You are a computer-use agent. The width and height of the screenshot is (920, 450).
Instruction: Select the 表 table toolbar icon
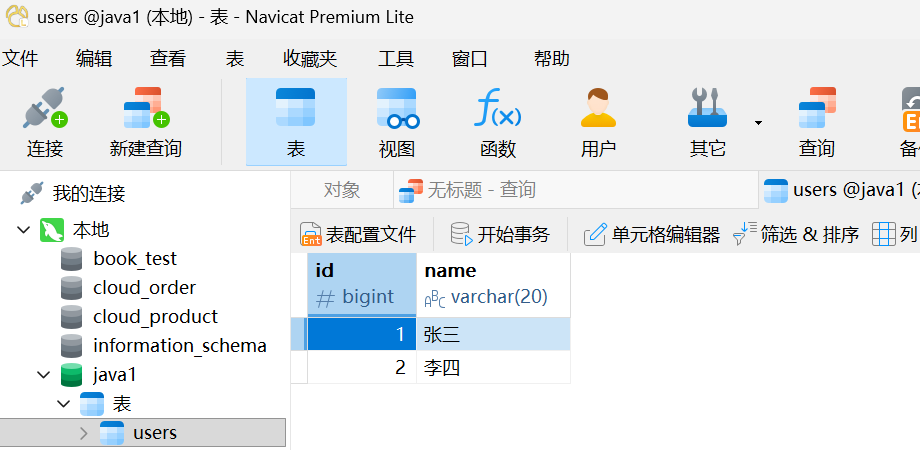coord(296,123)
